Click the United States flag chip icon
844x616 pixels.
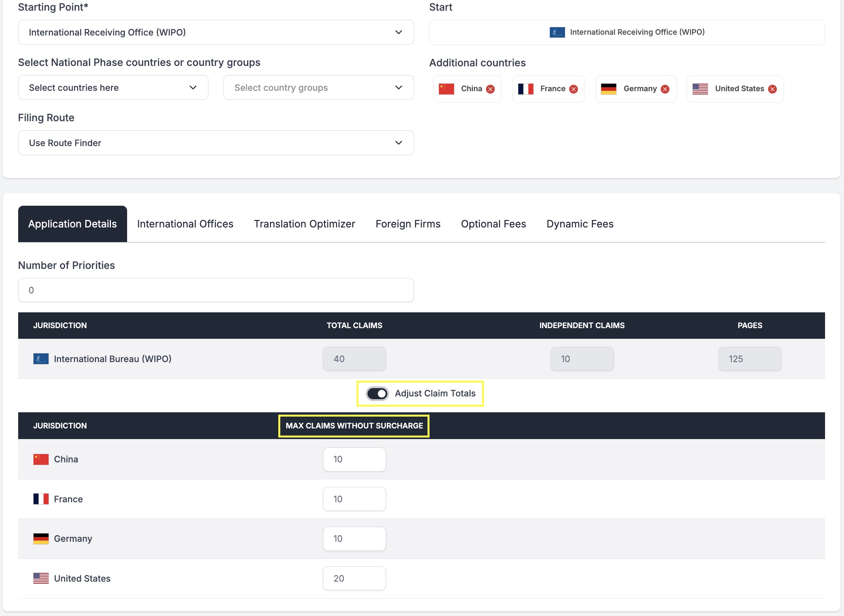click(700, 89)
